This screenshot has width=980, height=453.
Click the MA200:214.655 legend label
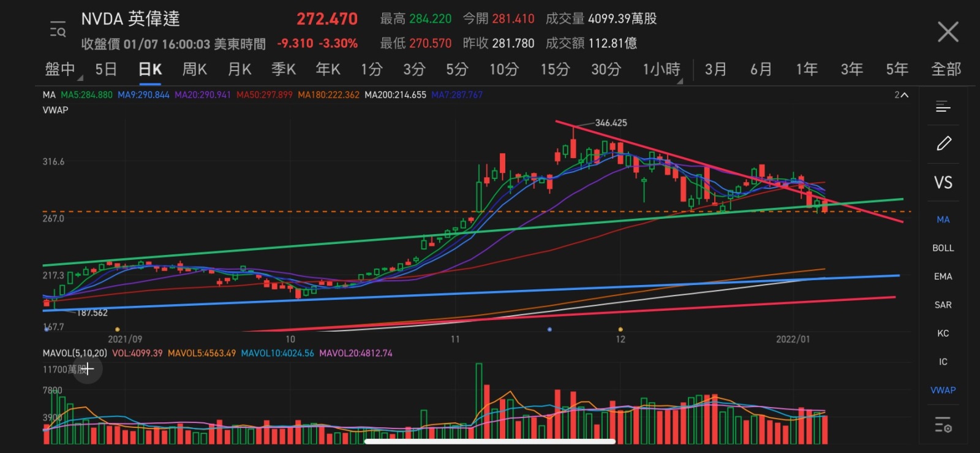point(395,95)
